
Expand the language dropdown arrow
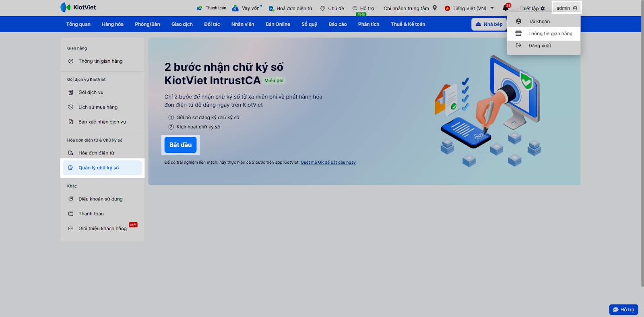[492, 8]
